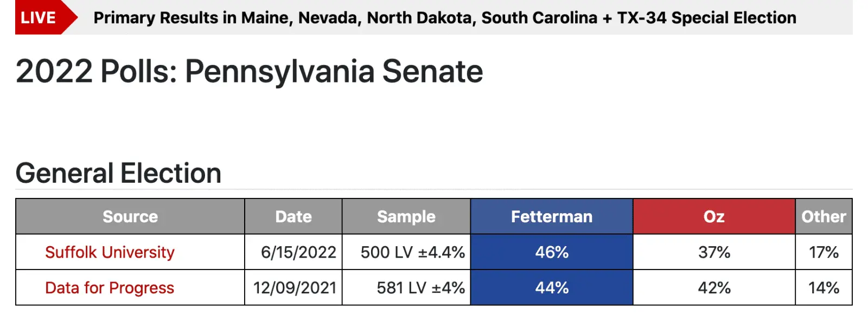Viewport: 868px width, 334px height.
Task: Select the blue Fetterman column header
Action: [552, 217]
